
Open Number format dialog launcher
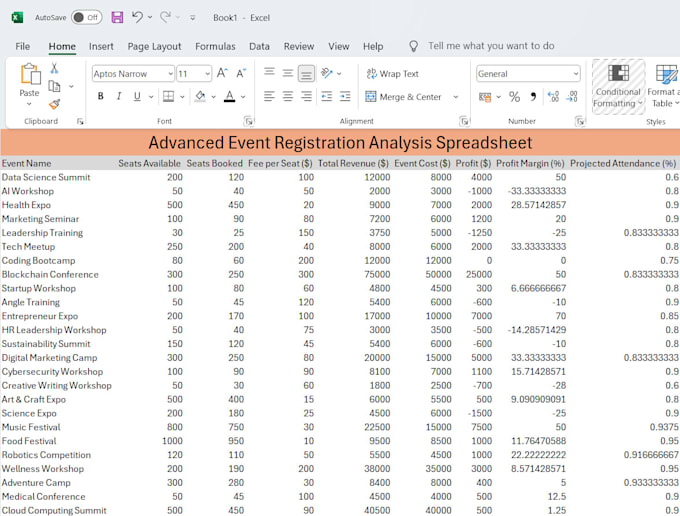pyautogui.click(x=579, y=121)
